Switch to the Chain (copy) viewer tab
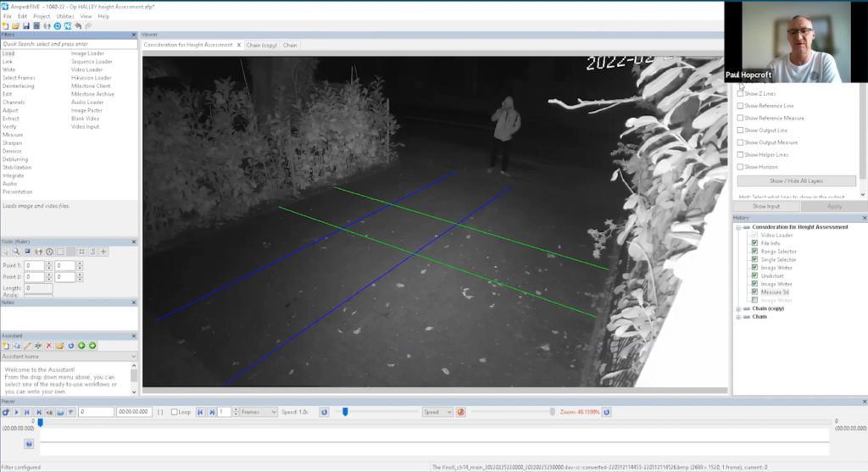 tap(261, 46)
